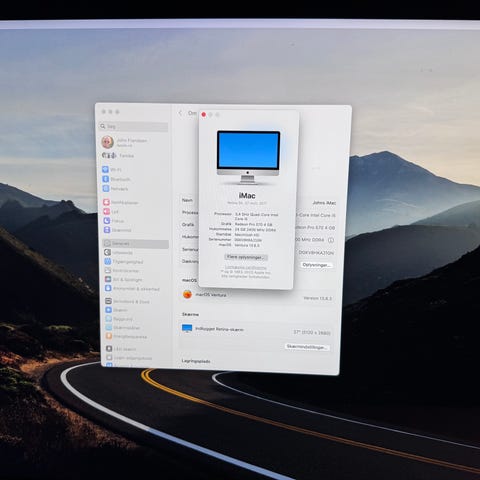Select Skrivebord & Dock in the sidebar

coord(128,301)
